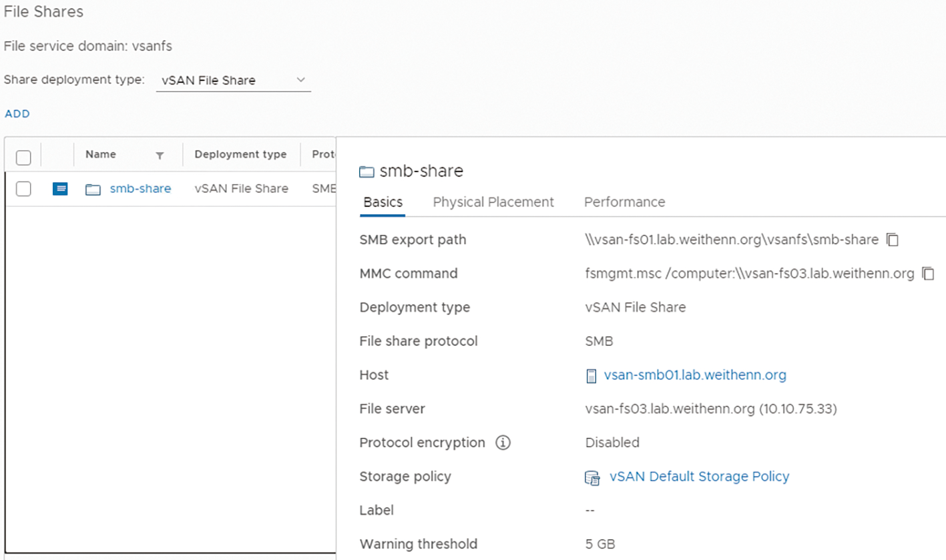The image size is (946, 560).
Task: Click ADD to create file share
Action: click(17, 114)
